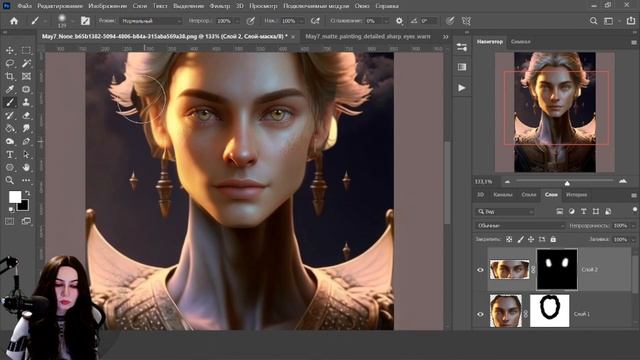640x360 pixels.
Task: Toggle the layer filter switch
Action: 634,210
